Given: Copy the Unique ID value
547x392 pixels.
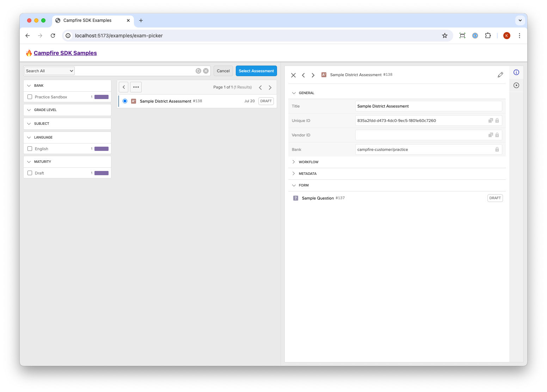Looking at the screenshot, I should pos(491,121).
